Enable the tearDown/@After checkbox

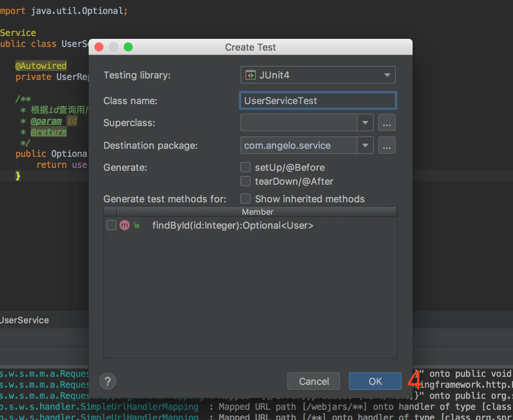tap(246, 181)
